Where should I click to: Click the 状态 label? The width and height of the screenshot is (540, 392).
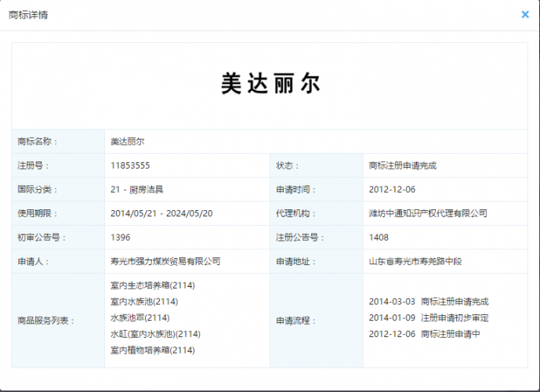[287, 165]
